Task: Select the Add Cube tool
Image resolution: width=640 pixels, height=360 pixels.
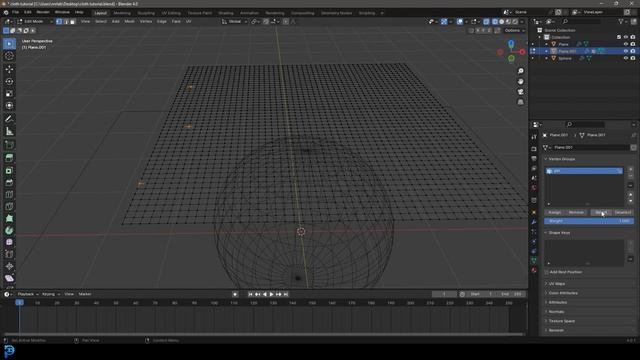Action: tap(9, 144)
